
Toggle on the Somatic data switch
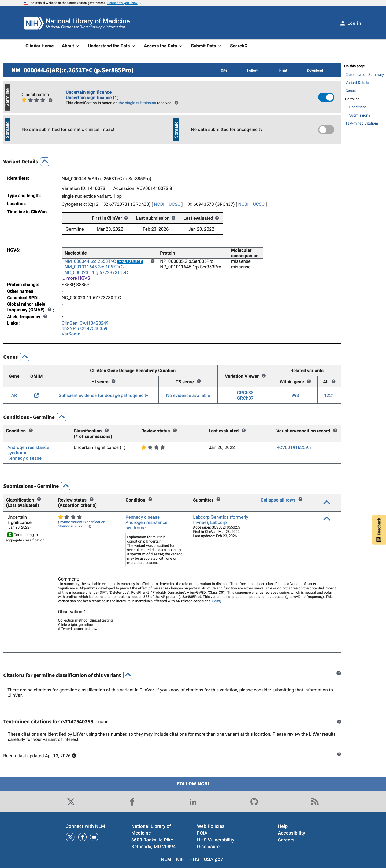(326, 130)
